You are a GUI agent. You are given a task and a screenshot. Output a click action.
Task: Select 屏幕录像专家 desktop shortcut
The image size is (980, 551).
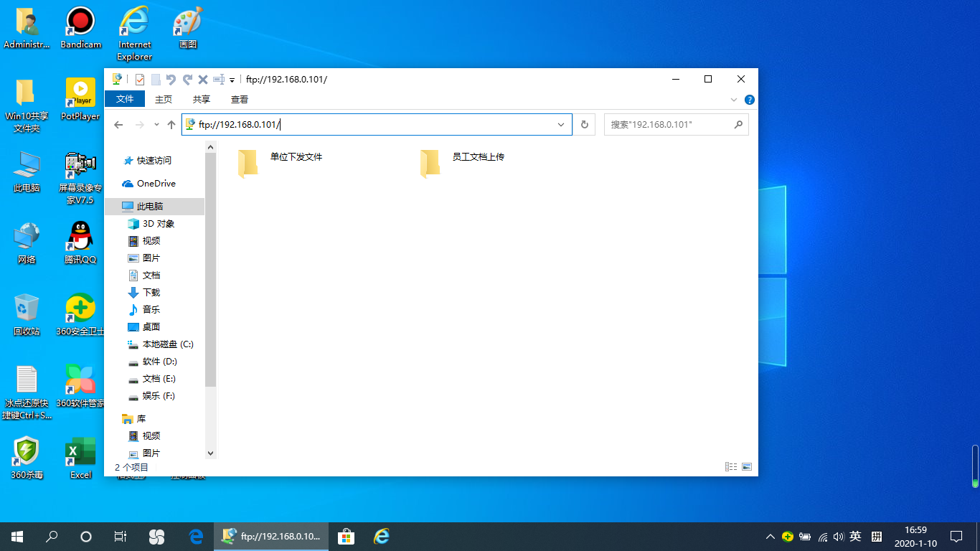tap(80, 178)
